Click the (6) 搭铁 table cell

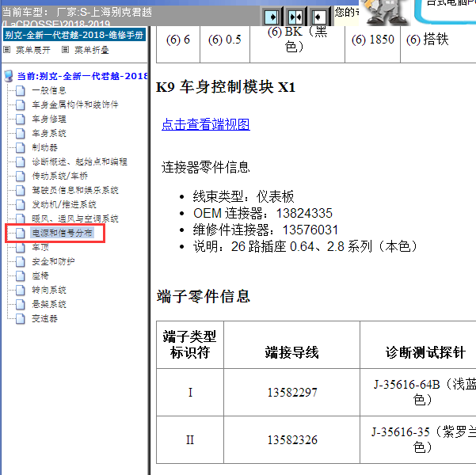438,44
